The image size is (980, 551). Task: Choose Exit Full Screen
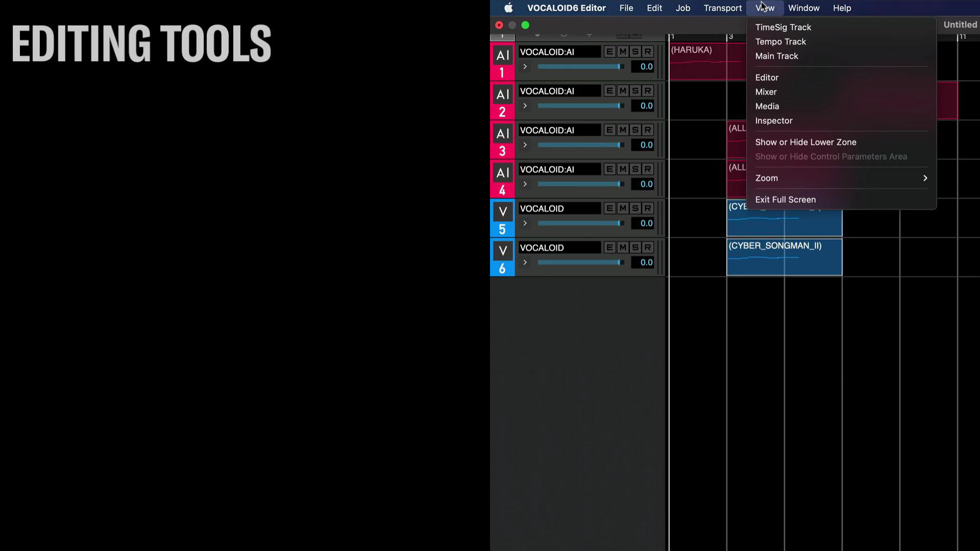[841, 199]
